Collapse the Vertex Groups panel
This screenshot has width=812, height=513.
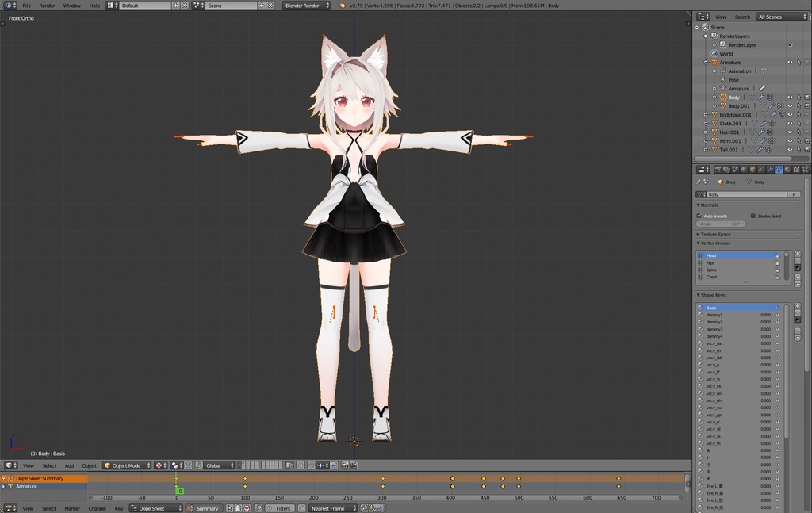pos(715,243)
